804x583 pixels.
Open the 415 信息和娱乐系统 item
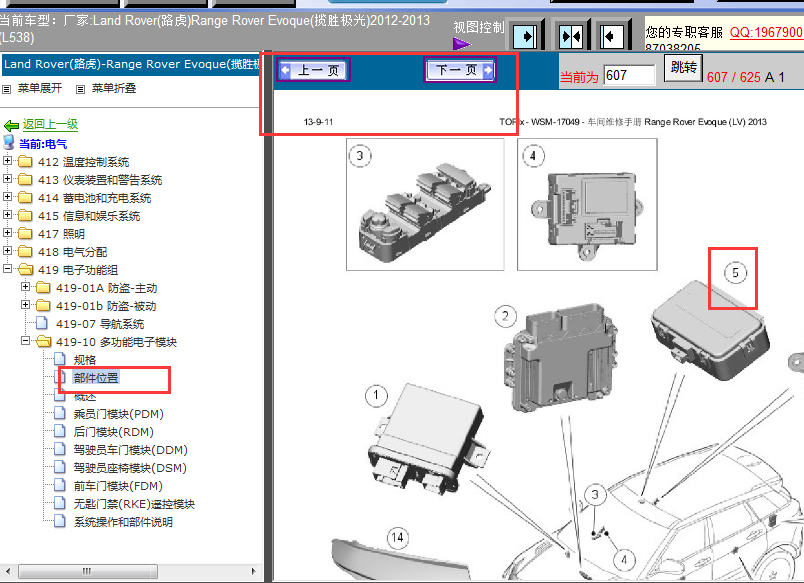point(89,216)
